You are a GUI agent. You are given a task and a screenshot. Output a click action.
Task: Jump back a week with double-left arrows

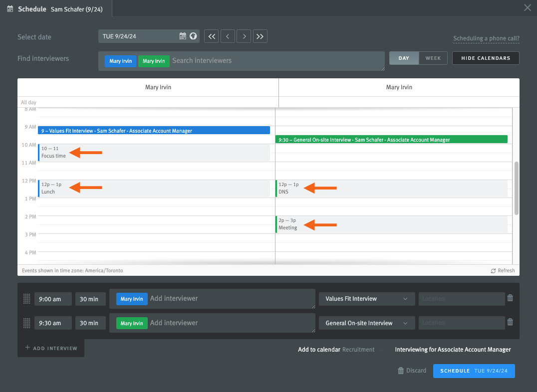coord(212,36)
